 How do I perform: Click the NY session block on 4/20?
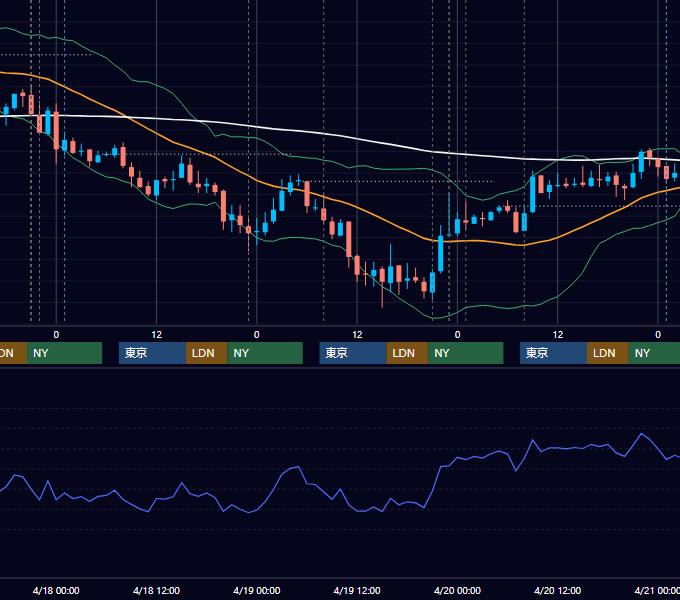(654, 353)
